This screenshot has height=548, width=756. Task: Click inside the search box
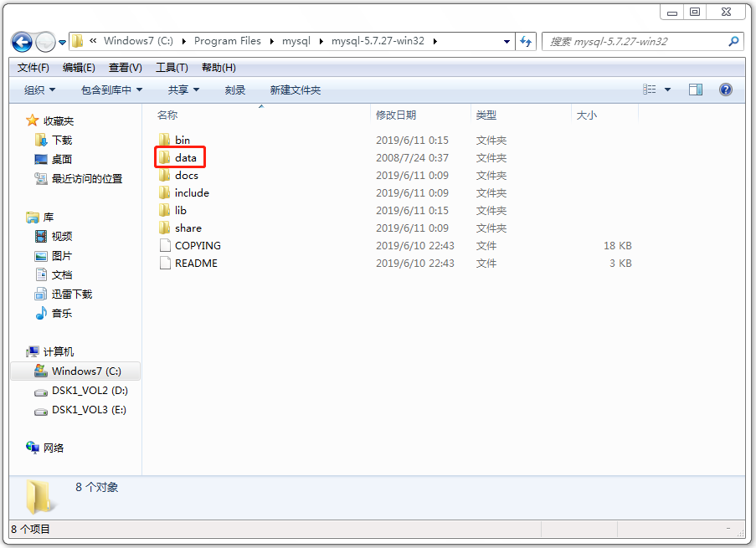pyautogui.click(x=643, y=41)
